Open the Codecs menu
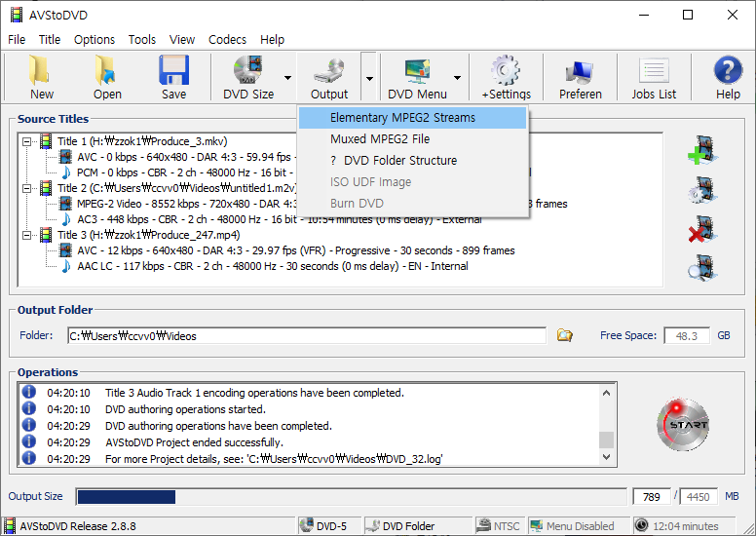 coord(227,40)
